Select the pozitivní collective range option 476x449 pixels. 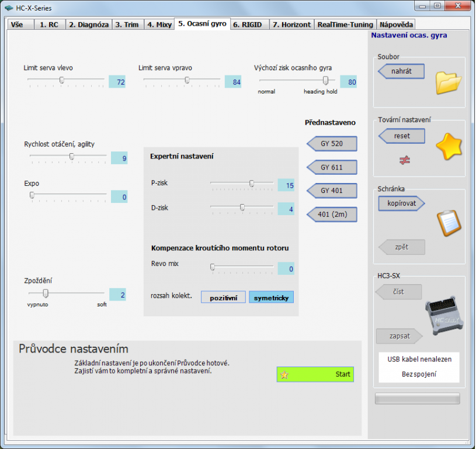pyautogui.click(x=223, y=298)
